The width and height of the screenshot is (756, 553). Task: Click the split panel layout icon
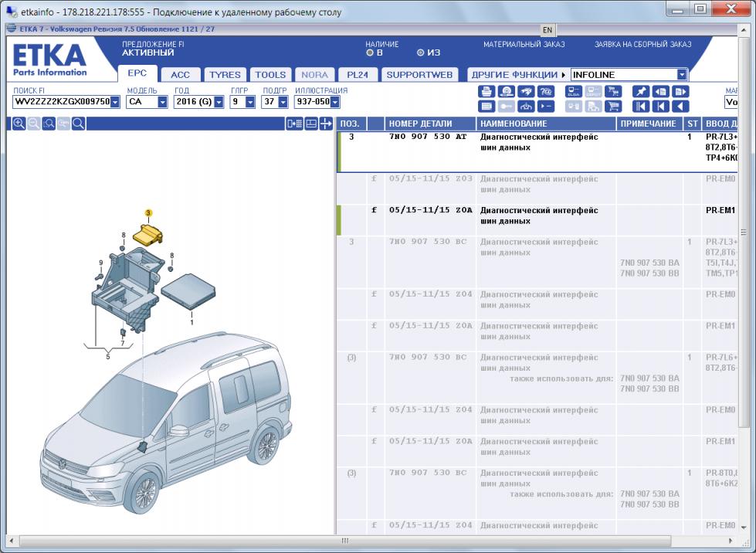pyautogui.click(x=311, y=124)
